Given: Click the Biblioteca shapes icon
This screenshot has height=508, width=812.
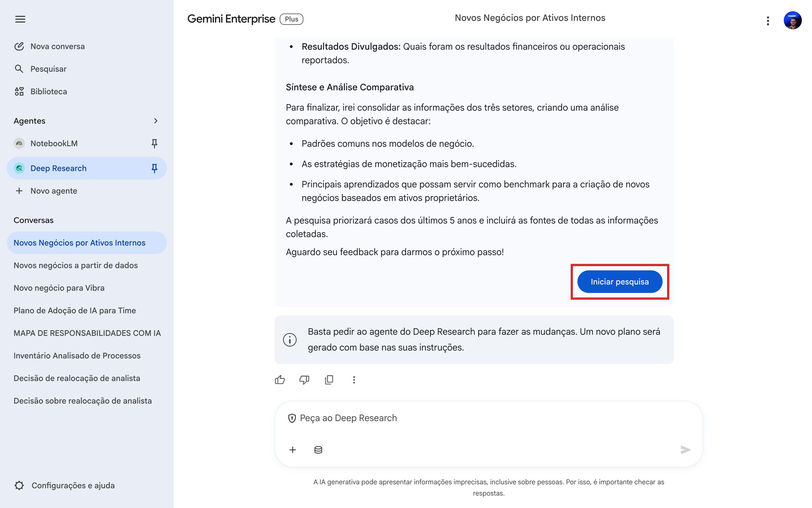Looking at the screenshot, I should pos(19,91).
